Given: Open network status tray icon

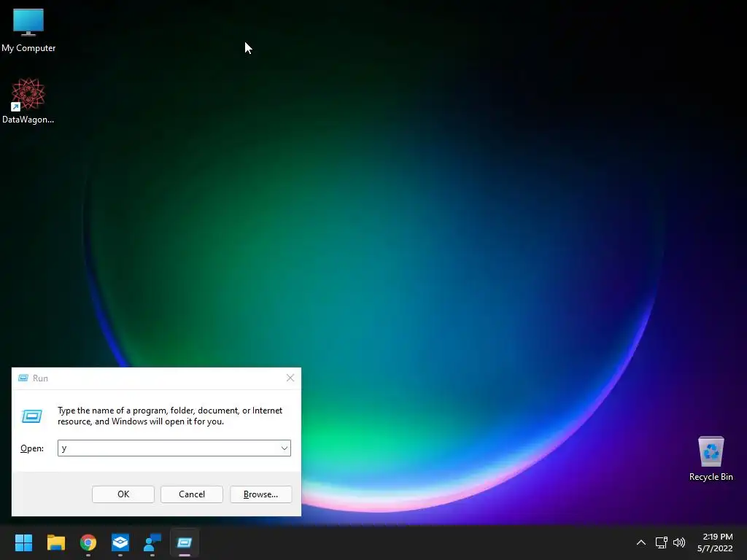Looking at the screenshot, I should tap(661, 542).
